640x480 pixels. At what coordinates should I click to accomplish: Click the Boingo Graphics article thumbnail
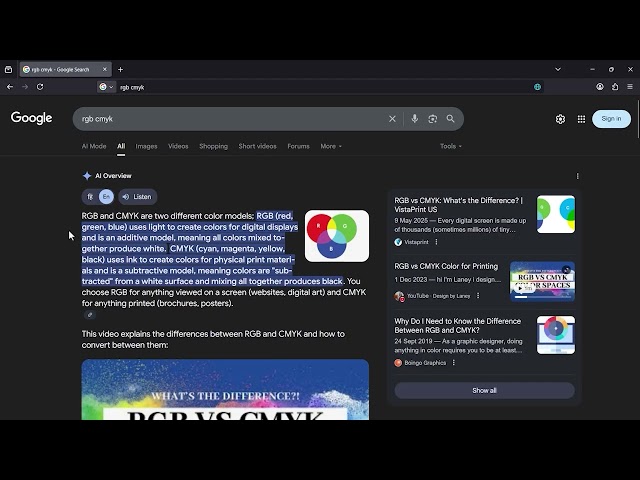coord(556,335)
